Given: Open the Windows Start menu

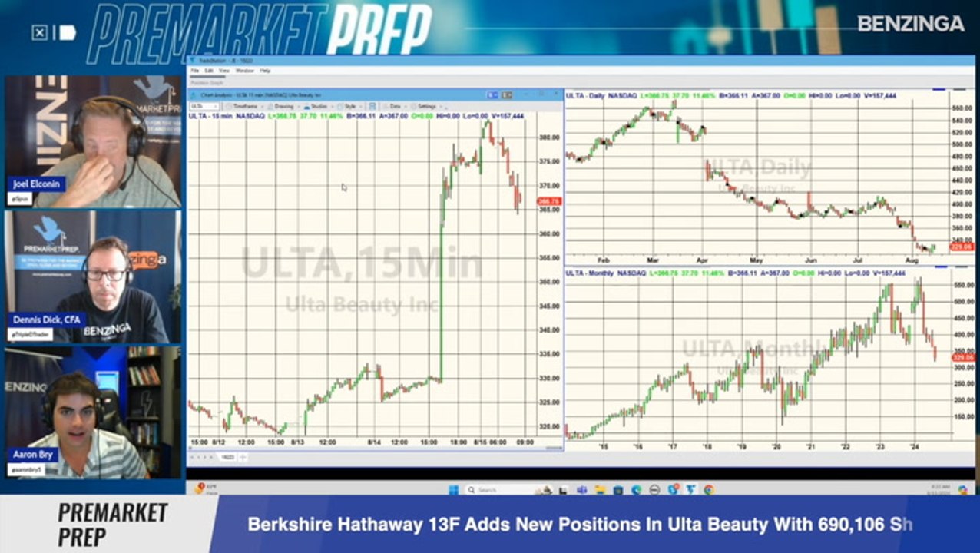Looking at the screenshot, I should pyautogui.click(x=454, y=489).
